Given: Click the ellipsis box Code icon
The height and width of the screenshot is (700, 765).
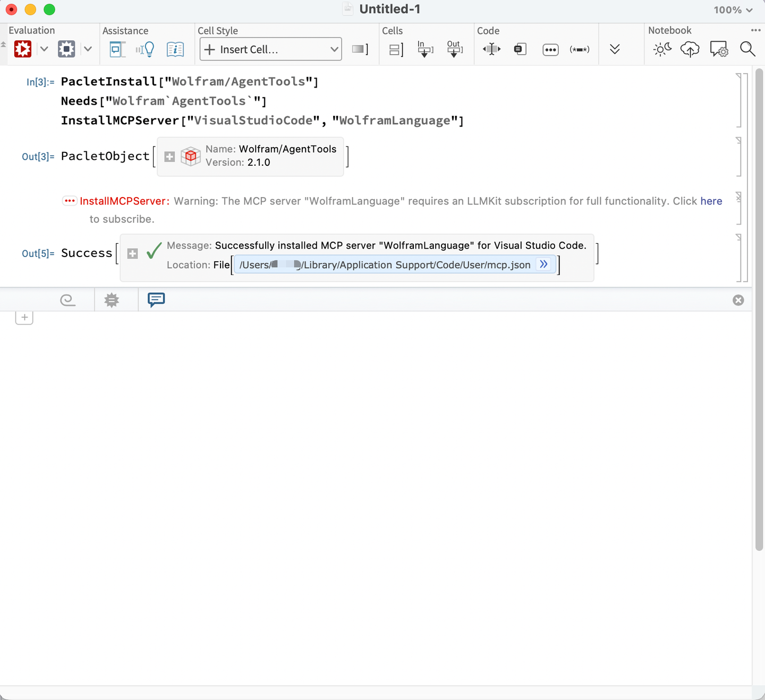Looking at the screenshot, I should coord(550,50).
